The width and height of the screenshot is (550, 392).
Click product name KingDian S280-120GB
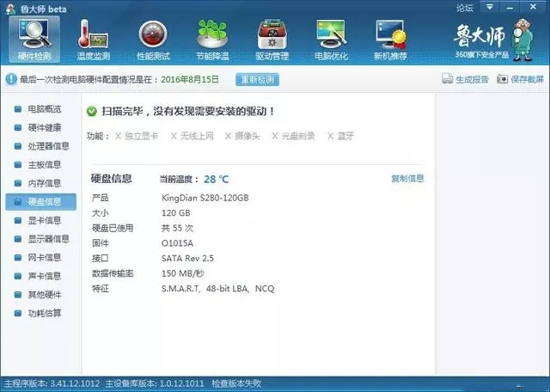[x=205, y=198]
